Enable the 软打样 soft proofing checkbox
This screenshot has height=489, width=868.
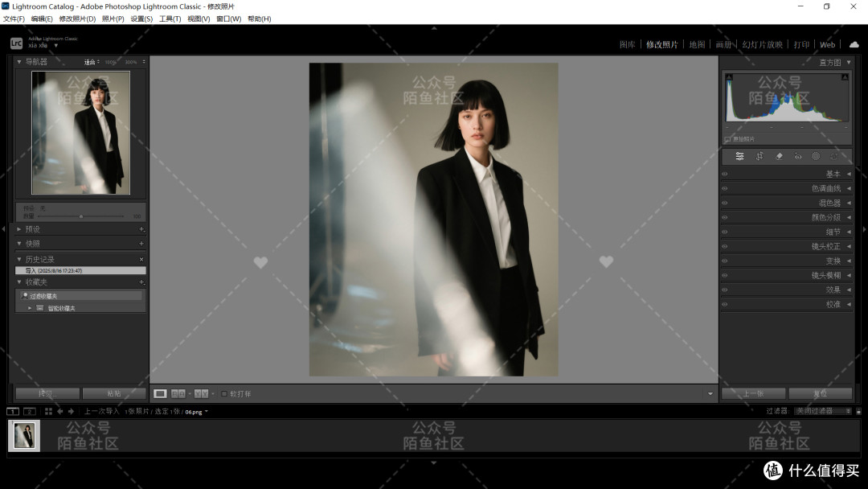[224, 394]
